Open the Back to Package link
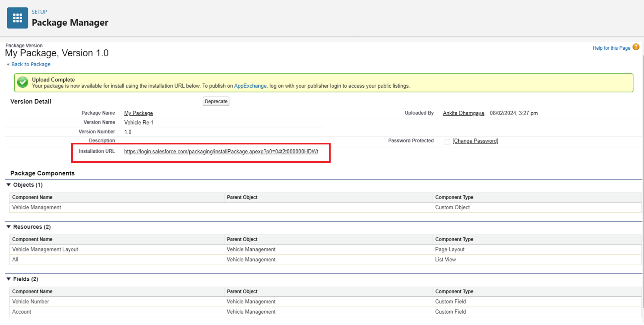Screen dimensions: 644x325 tap(31, 64)
